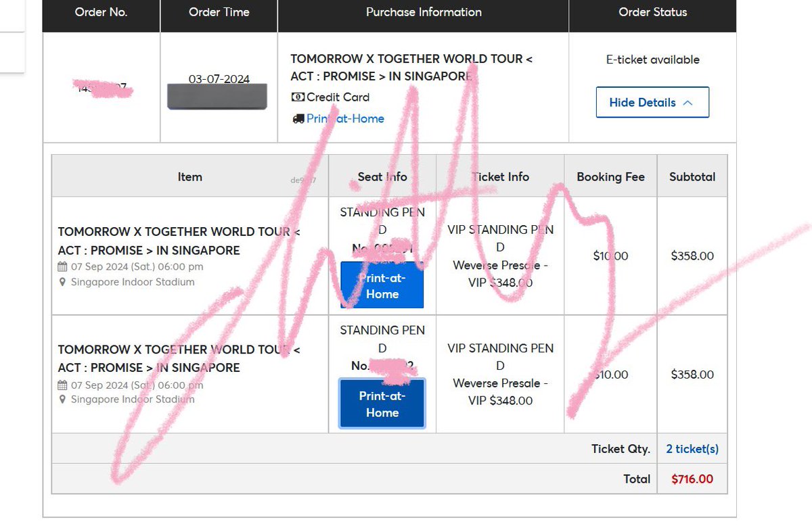Click the $716.00 total amount

pyautogui.click(x=692, y=479)
